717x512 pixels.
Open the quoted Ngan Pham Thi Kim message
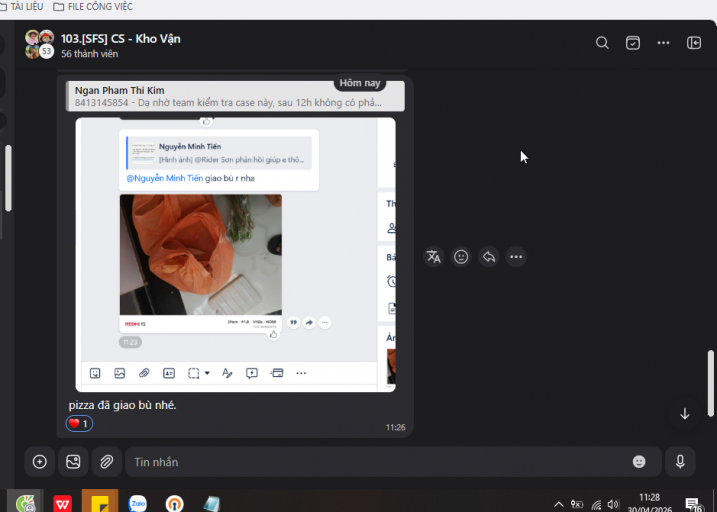pyautogui.click(x=235, y=96)
